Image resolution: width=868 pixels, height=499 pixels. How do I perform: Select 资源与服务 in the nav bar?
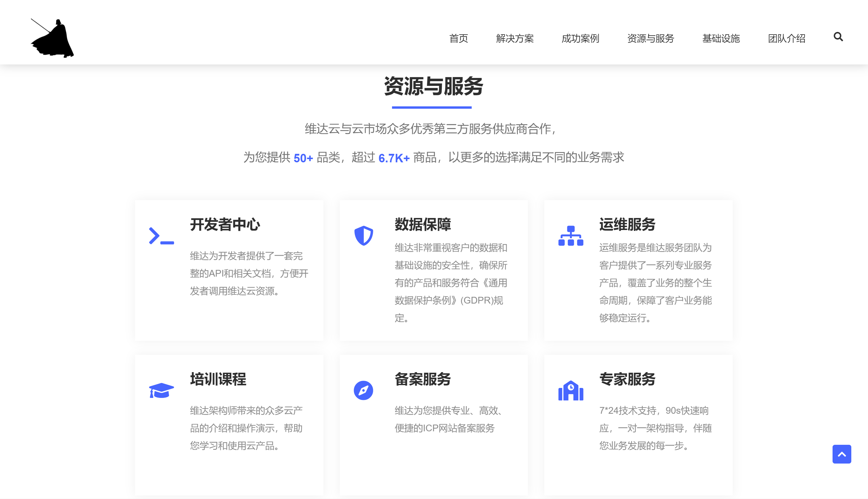pos(650,38)
